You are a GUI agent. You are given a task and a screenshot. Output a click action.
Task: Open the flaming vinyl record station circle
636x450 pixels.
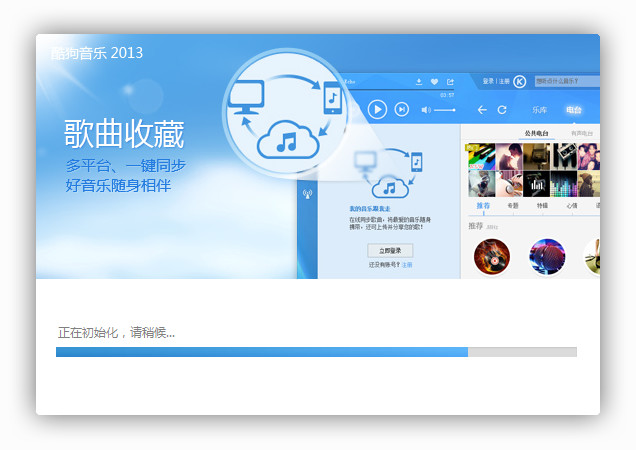tap(492, 257)
